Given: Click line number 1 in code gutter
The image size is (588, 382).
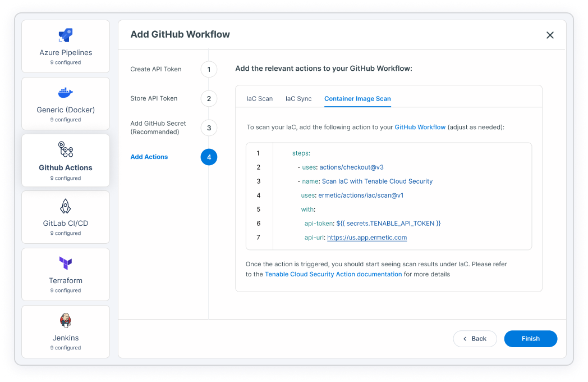Looking at the screenshot, I should (258, 153).
